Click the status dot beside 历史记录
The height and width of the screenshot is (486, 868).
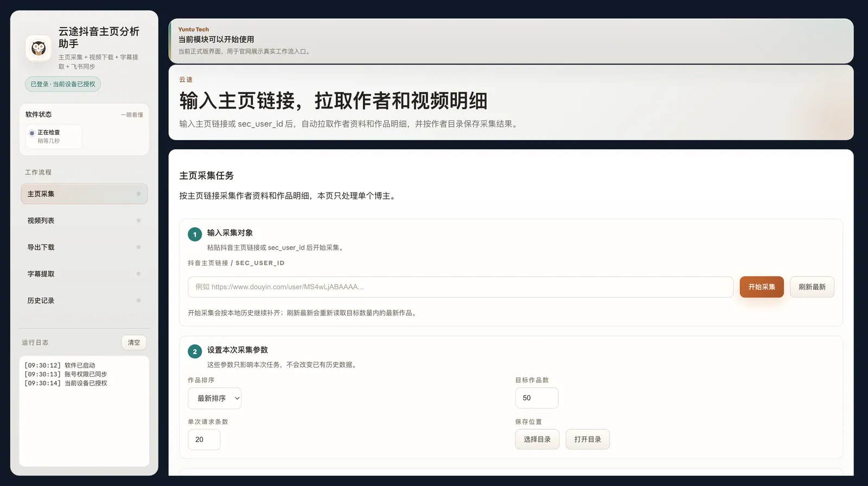pyautogui.click(x=138, y=300)
